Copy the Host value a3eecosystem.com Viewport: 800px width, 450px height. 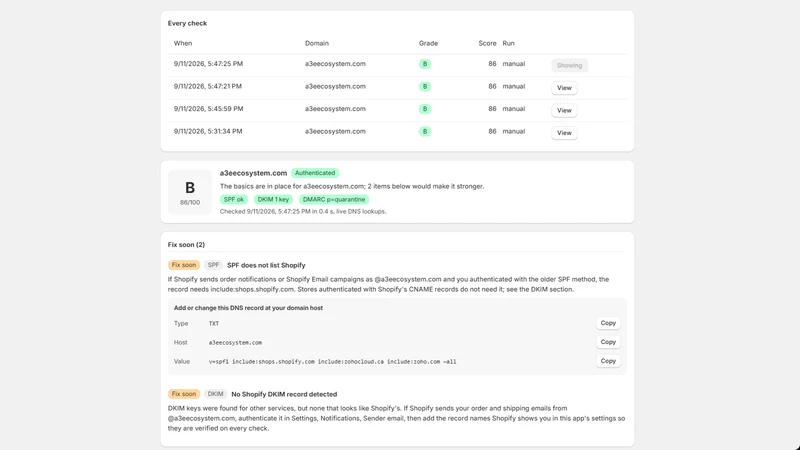pos(608,342)
